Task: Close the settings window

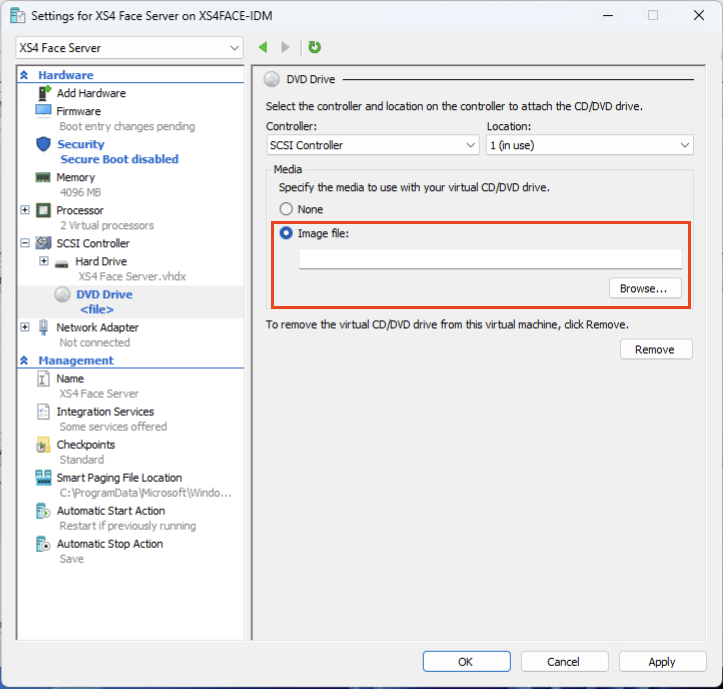Action: (x=699, y=15)
